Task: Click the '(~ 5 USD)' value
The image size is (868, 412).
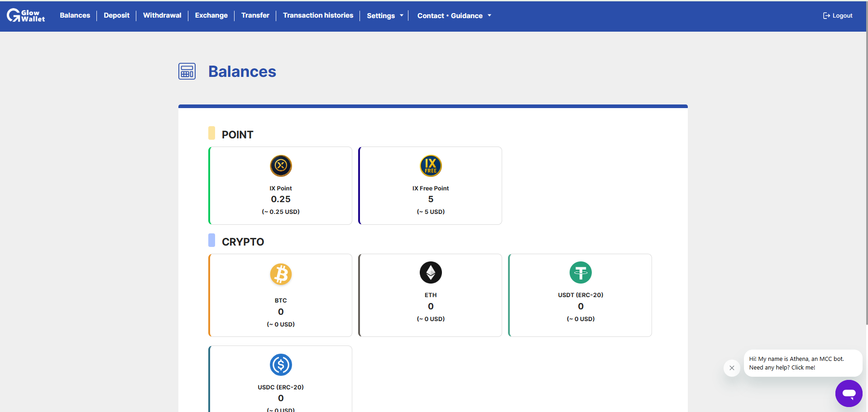Action: (x=431, y=212)
